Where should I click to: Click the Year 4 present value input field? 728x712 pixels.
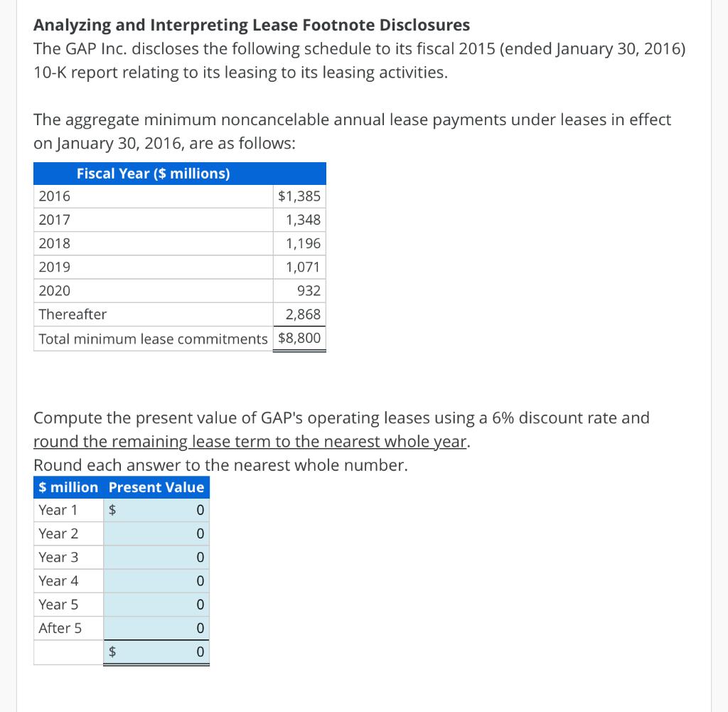tap(156, 580)
